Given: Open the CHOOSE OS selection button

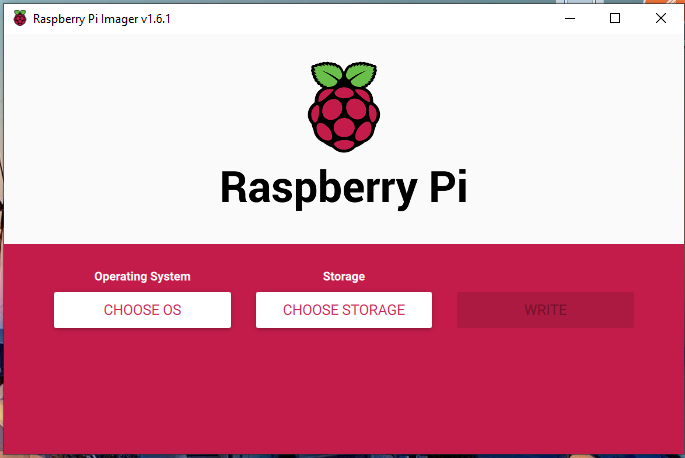Looking at the screenshot, I should [142, 310].
